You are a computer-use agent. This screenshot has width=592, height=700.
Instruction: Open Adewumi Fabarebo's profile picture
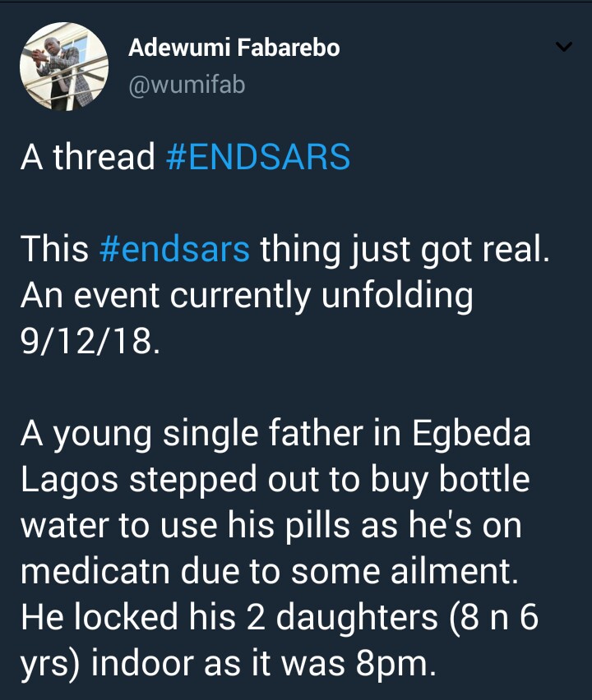pos(64,67)
